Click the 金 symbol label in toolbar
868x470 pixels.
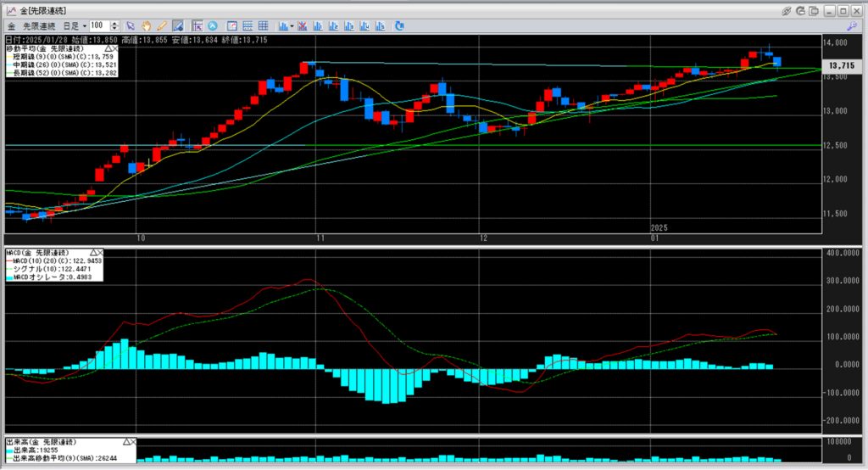click(10, 26)
